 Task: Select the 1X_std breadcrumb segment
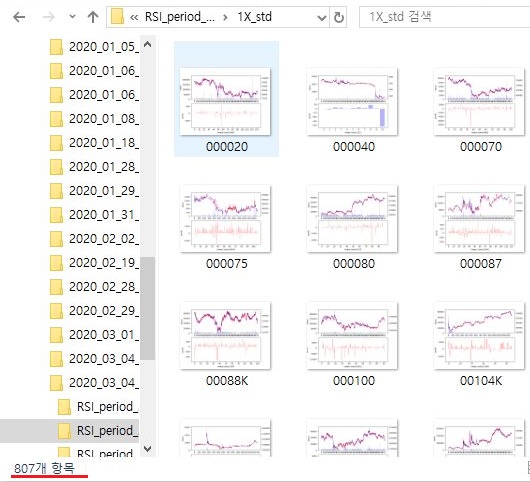255,17
